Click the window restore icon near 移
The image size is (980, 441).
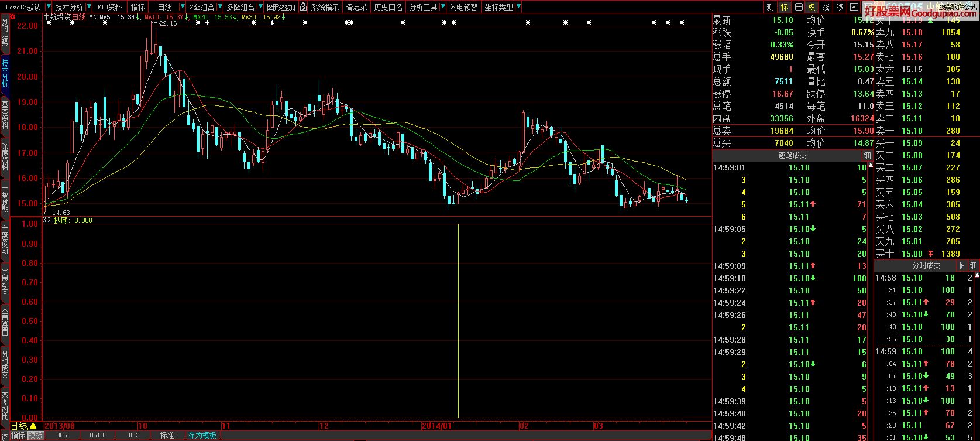854,7
